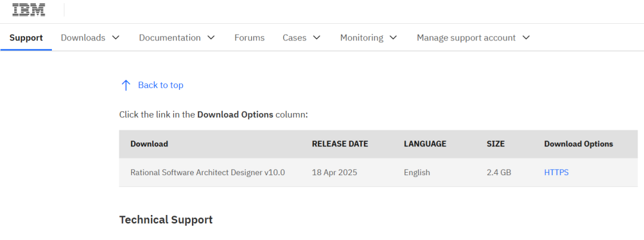Click the LANGUAGE column header
This screenshot has height=240, width=644.
coord(425,144)
